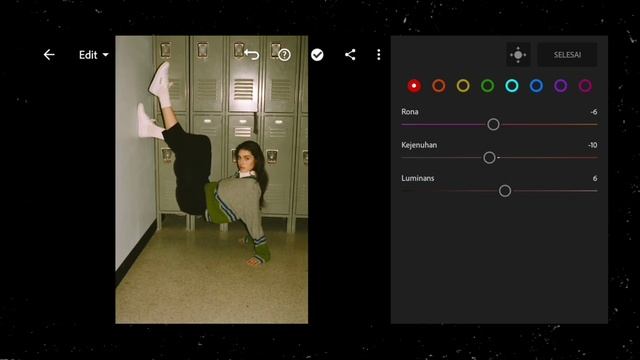Select the aqua color channel
The image size is (640, 360).
(x=512, y=86)
